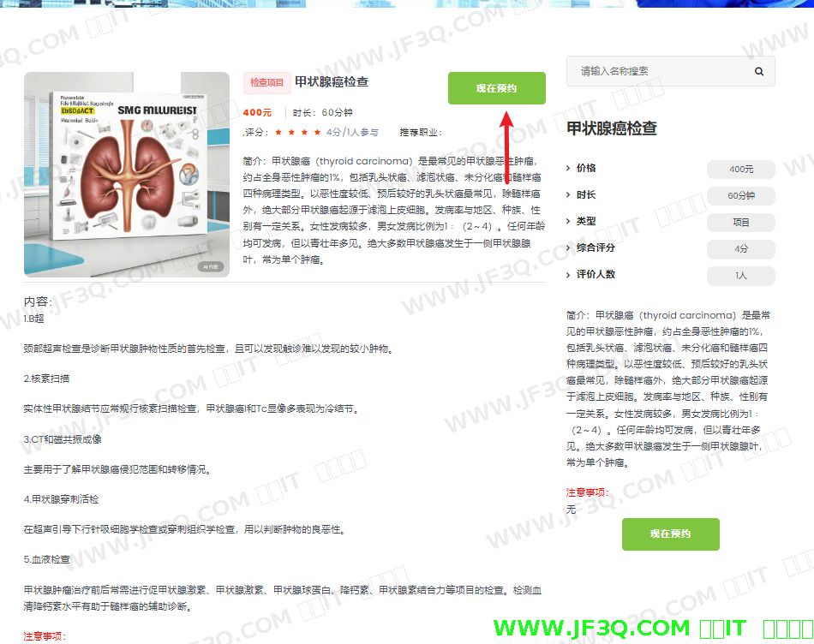Screen dimensions: 814x644
Task: Click the 1人 reviewer count pill
Action: [x=740, y=276]
